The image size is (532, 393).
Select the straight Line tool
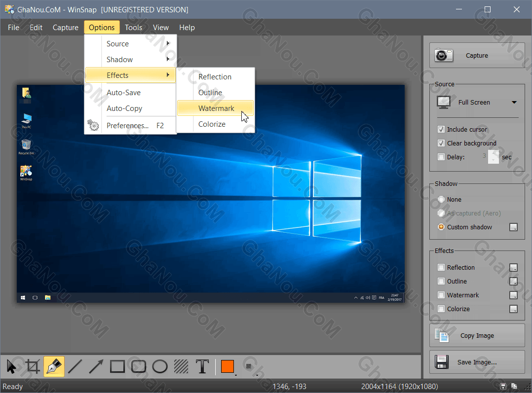[75, 366]
